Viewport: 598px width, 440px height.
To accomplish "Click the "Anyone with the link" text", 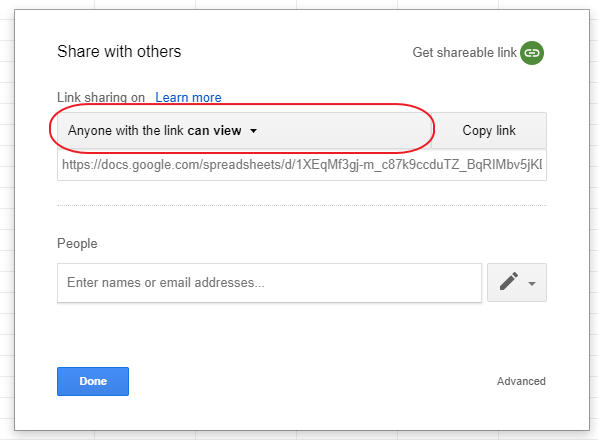I will click(x=126, y=131).
